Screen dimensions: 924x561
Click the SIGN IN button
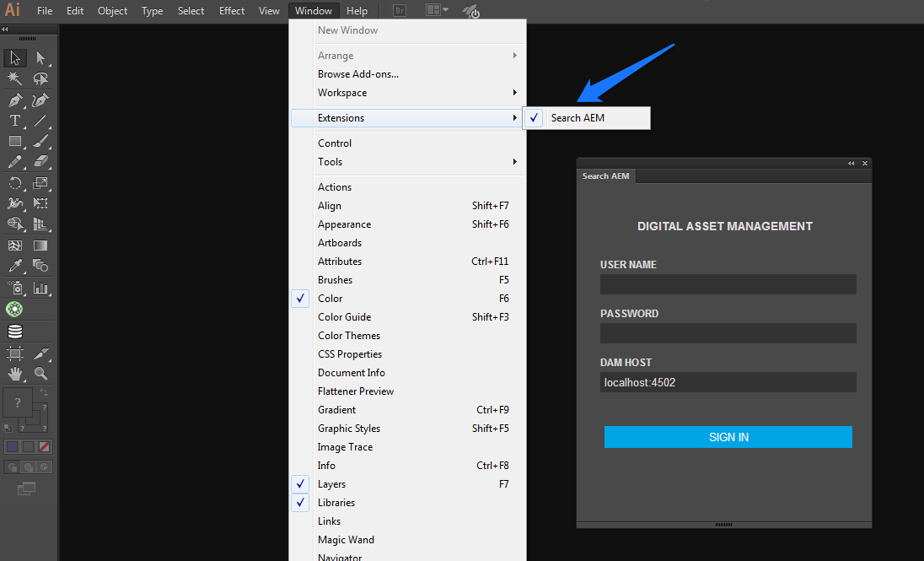tap(728, 437)
